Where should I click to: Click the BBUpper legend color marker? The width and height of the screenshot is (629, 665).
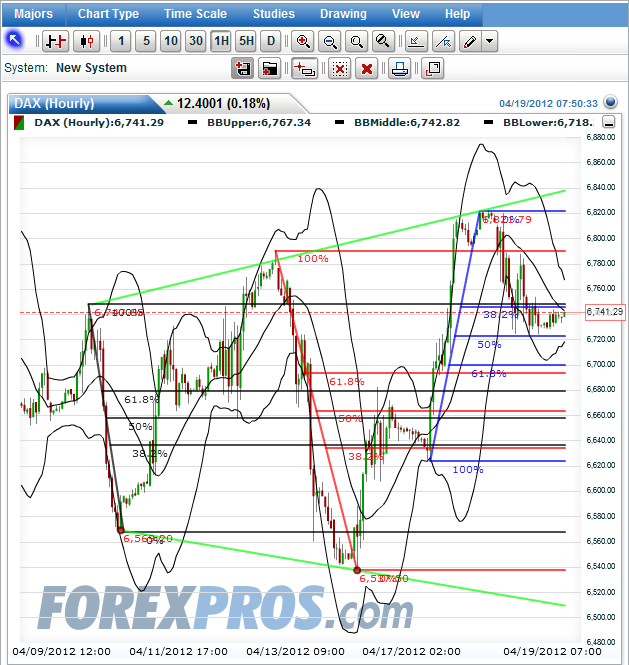[x=193, y=123]
